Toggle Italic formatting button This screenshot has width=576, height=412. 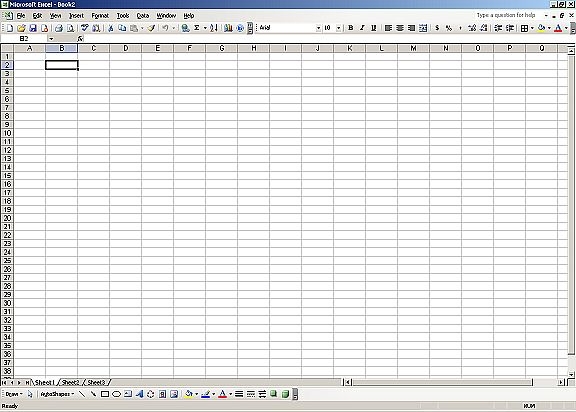[x=362, y=28]
